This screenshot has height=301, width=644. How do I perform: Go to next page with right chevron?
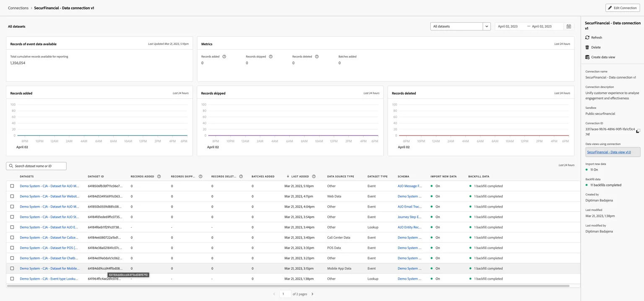click(x=312, y=294)
